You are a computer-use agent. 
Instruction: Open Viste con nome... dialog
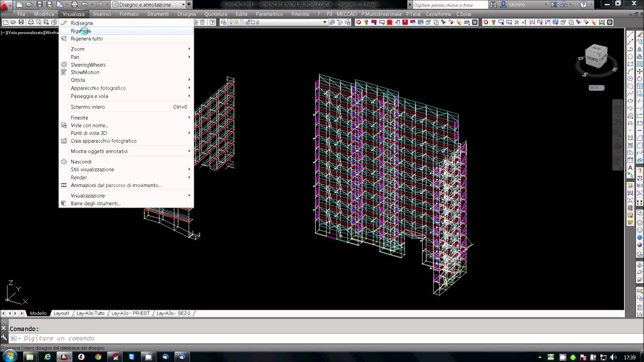pos(126,125)
